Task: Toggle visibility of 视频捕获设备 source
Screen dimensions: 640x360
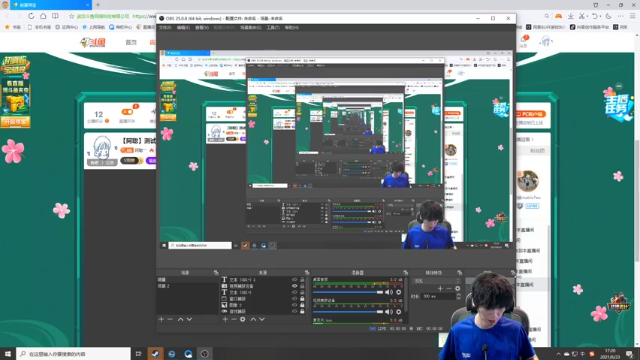Action: [294, 286]
